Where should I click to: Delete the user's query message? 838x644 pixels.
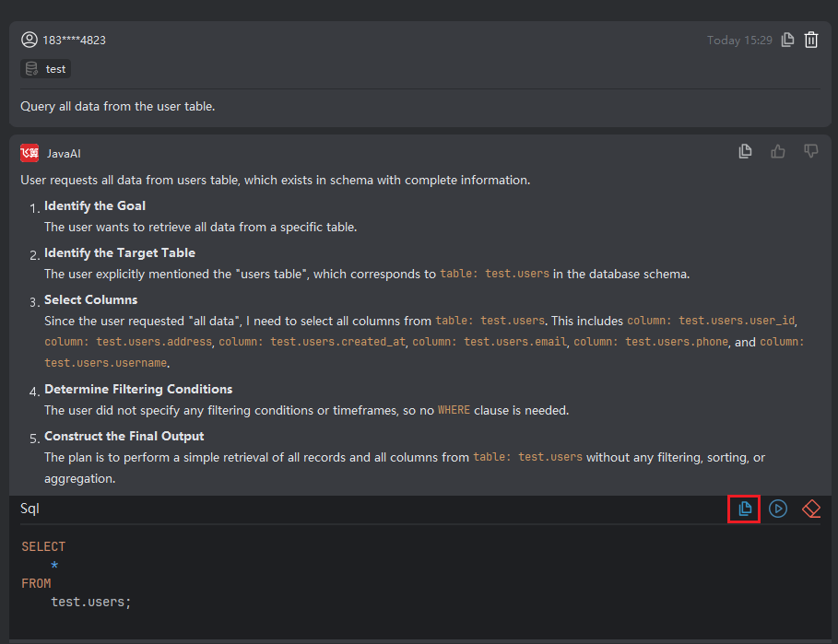click(811, 40)
